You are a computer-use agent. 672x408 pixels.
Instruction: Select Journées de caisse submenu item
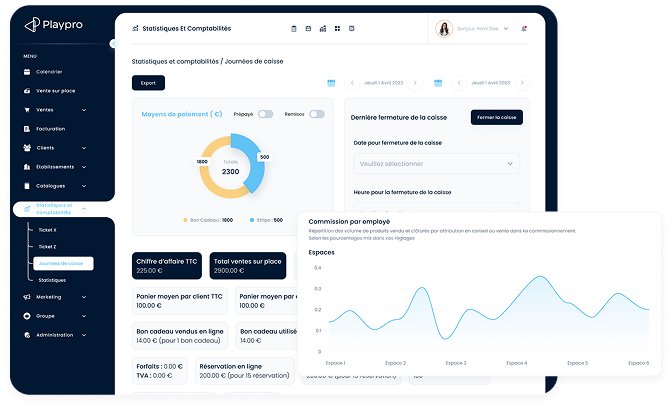[63, 264]
